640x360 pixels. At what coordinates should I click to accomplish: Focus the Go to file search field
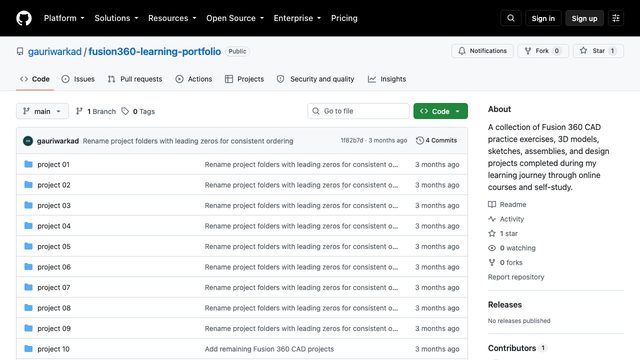[x=358, y=111]
